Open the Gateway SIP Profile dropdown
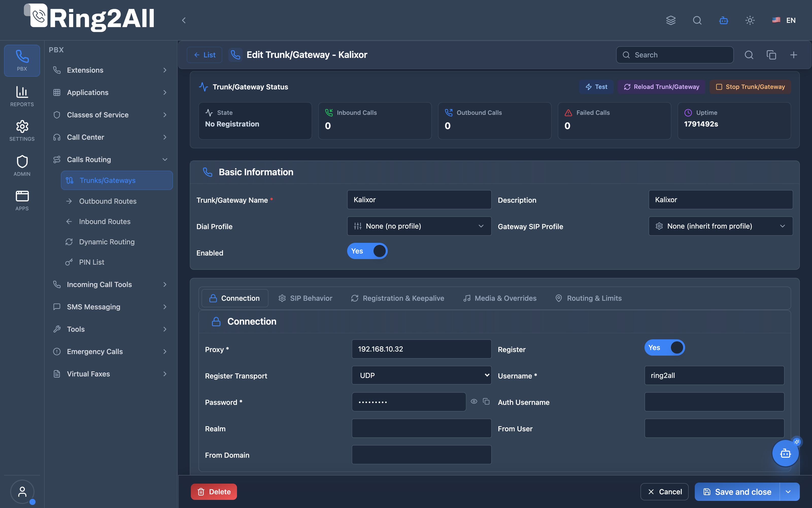 coord(720,226)
